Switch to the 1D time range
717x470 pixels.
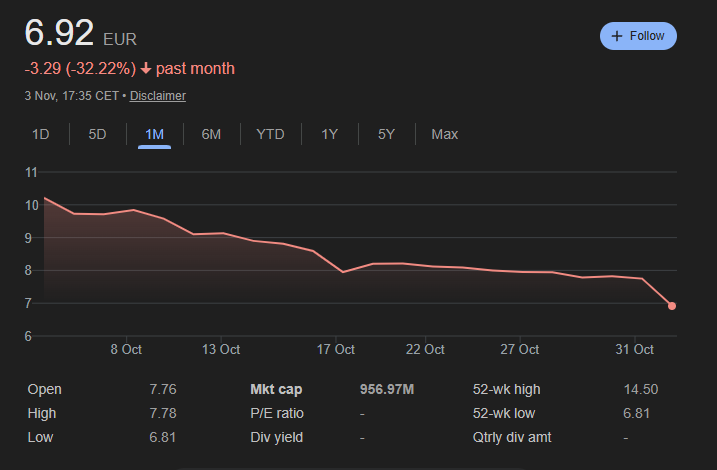(41, 134)
